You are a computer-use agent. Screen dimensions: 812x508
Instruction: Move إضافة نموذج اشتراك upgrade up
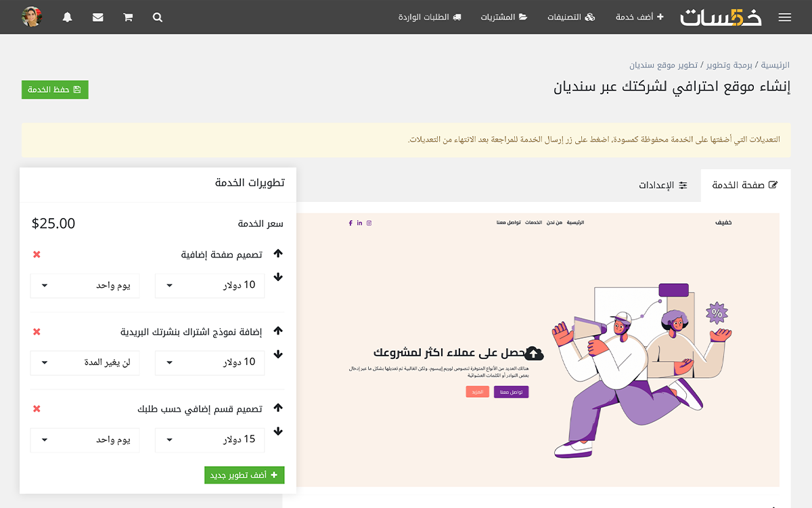coord(278,331)
